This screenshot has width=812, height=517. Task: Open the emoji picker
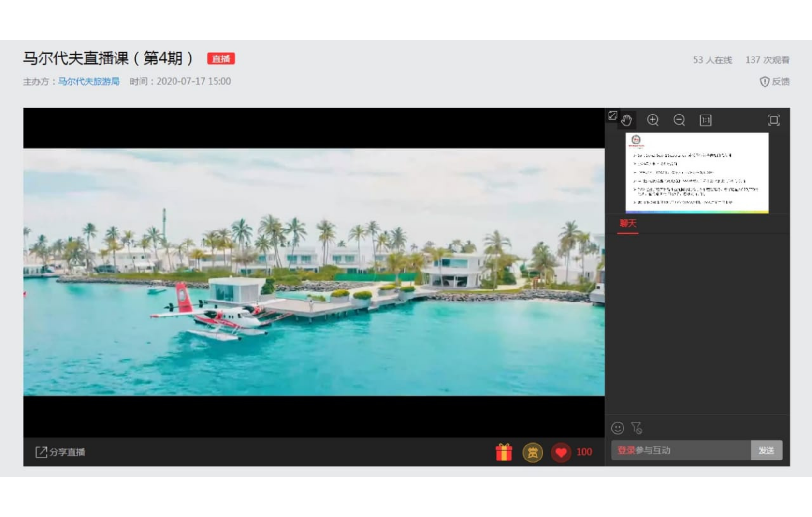point(618,428)
